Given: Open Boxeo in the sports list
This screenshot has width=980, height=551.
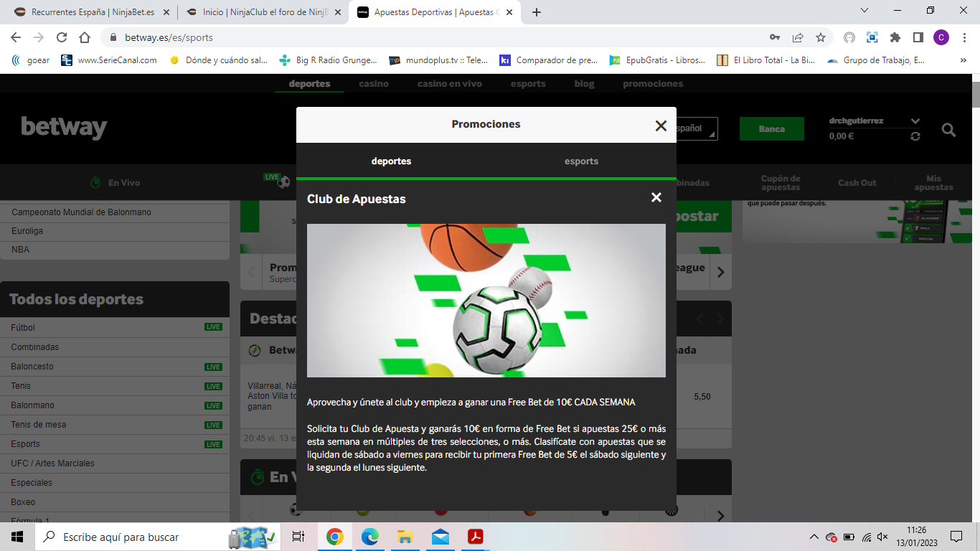Looking at the screenshot, I should [x=115, y=501].
